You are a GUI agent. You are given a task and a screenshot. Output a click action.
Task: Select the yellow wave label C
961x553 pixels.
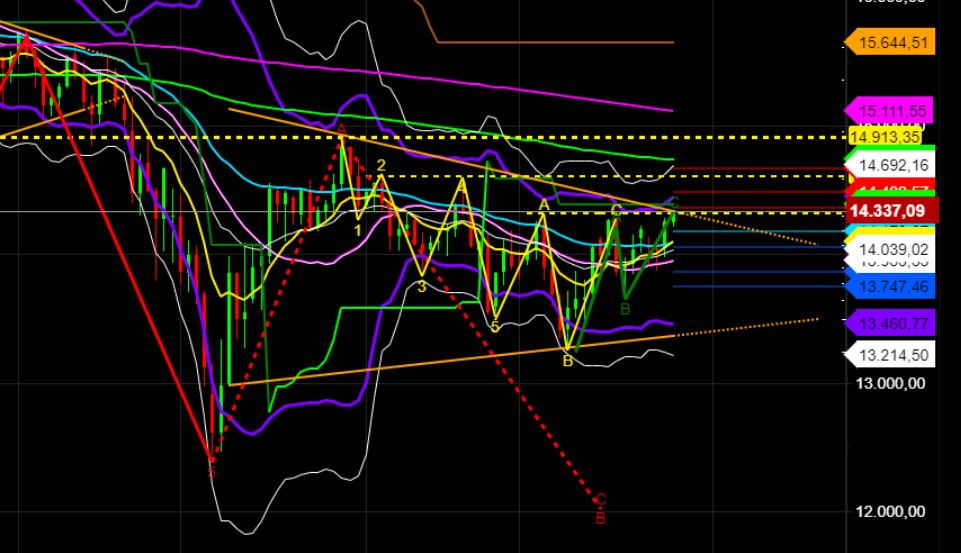616,212
